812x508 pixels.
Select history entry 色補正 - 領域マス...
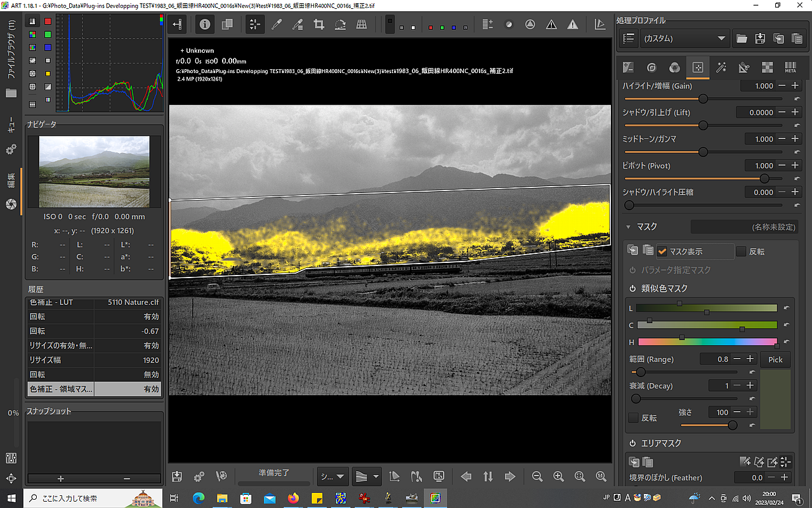(x=95, y=389)
